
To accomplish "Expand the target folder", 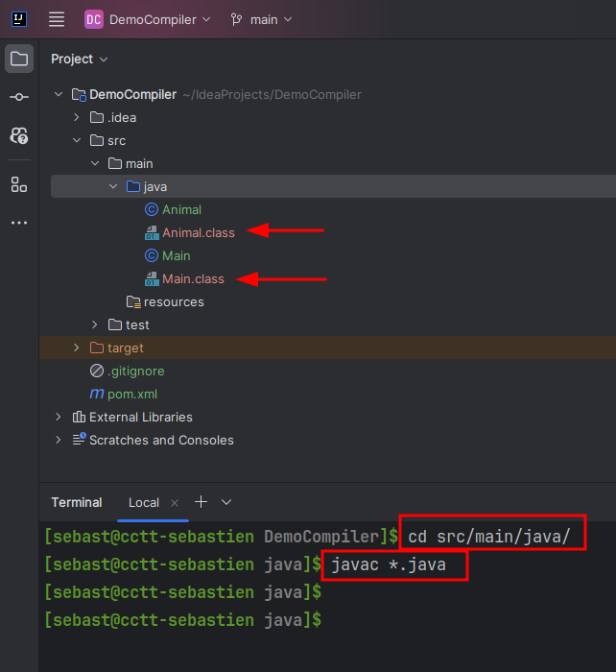I will 77,348.
